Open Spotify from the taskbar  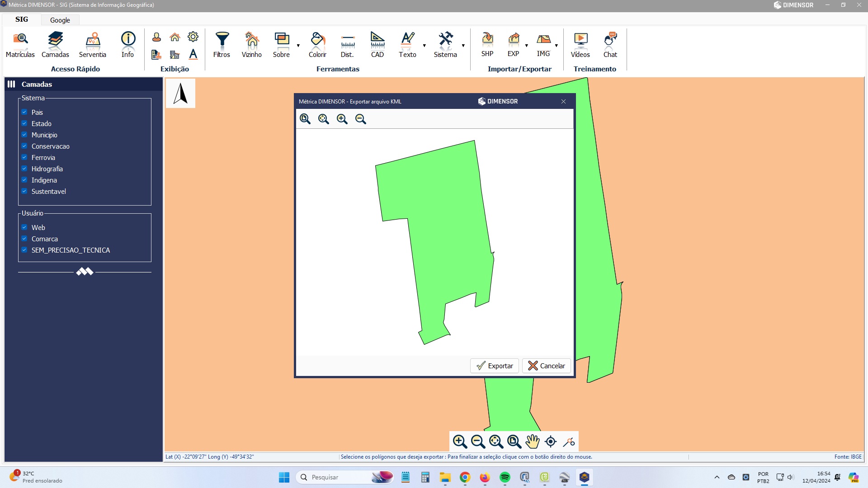coord(505,477)
